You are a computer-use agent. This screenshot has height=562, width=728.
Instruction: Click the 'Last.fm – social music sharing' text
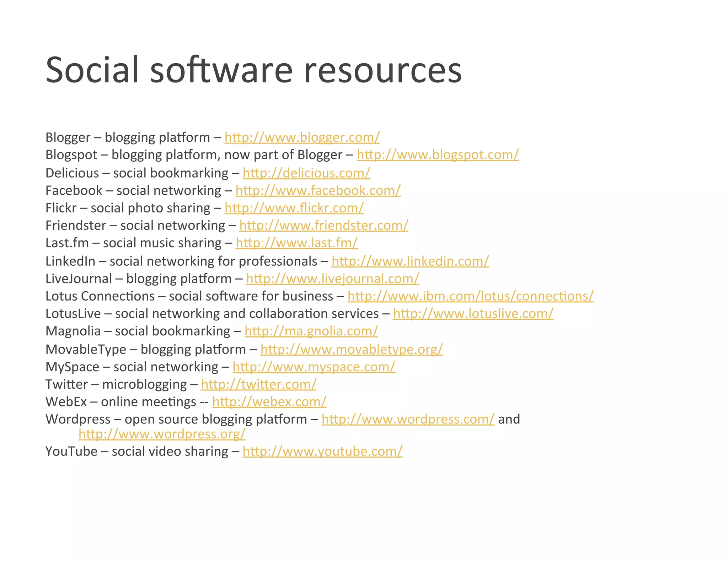(134, 243)
